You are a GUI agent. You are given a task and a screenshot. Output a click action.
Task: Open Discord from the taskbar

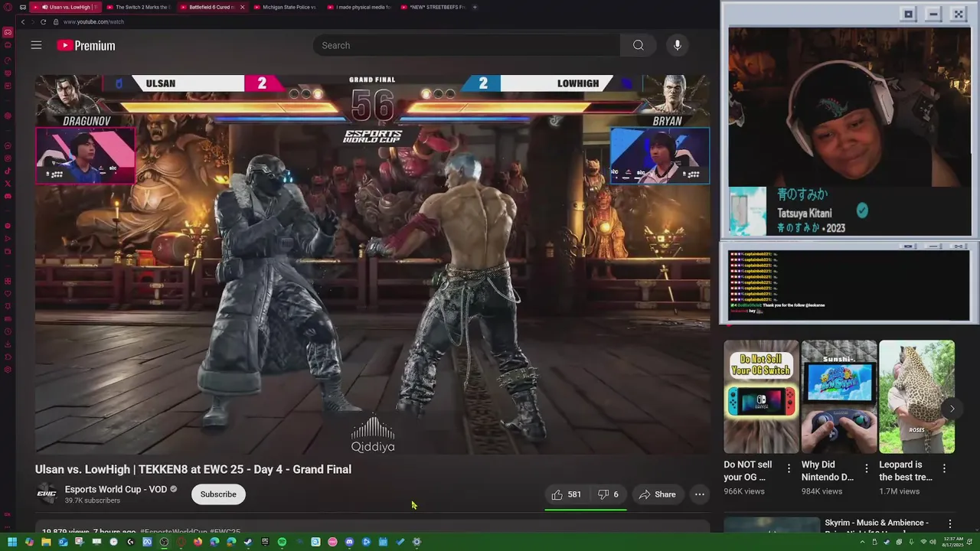tap(349, 542)
